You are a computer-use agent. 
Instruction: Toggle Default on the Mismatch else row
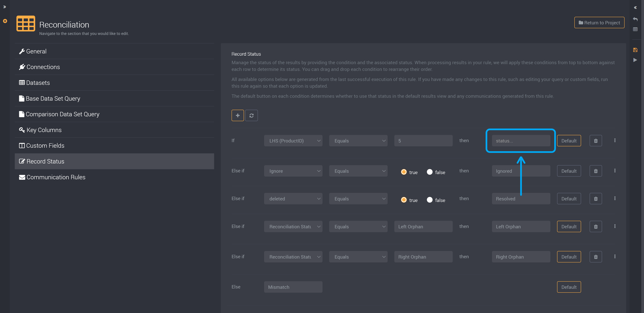[x=569, y=287]
